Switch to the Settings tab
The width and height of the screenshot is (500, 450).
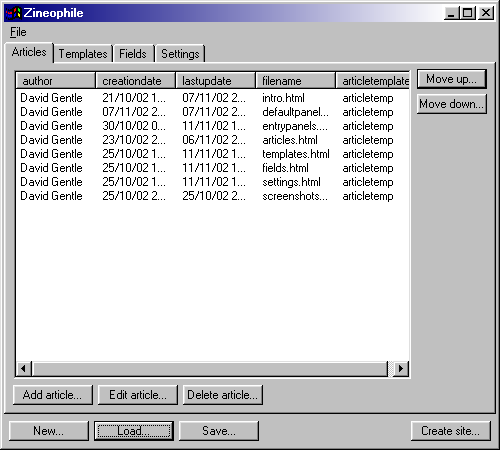coord(180,54)
